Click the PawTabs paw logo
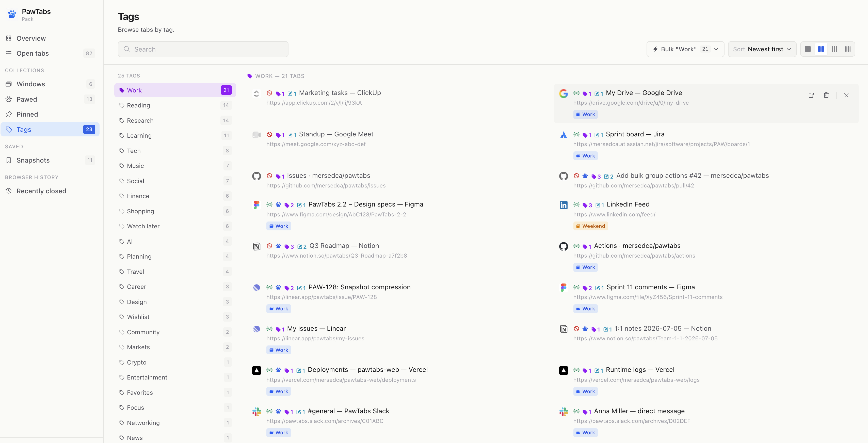The width and height of the screenshot is (868, 443). (x=12, y=14)
